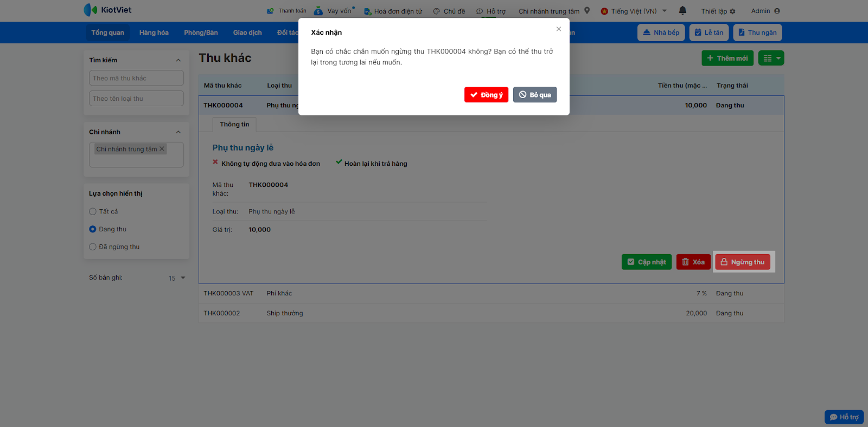Screen dimensions: 868x427
Task: Open Chủ đề theme settings
Action: [449, 11]
